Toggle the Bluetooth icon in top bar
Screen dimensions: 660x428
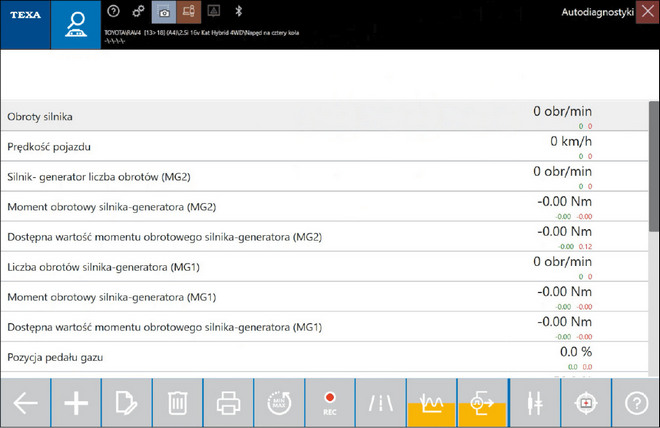point(238,11)
